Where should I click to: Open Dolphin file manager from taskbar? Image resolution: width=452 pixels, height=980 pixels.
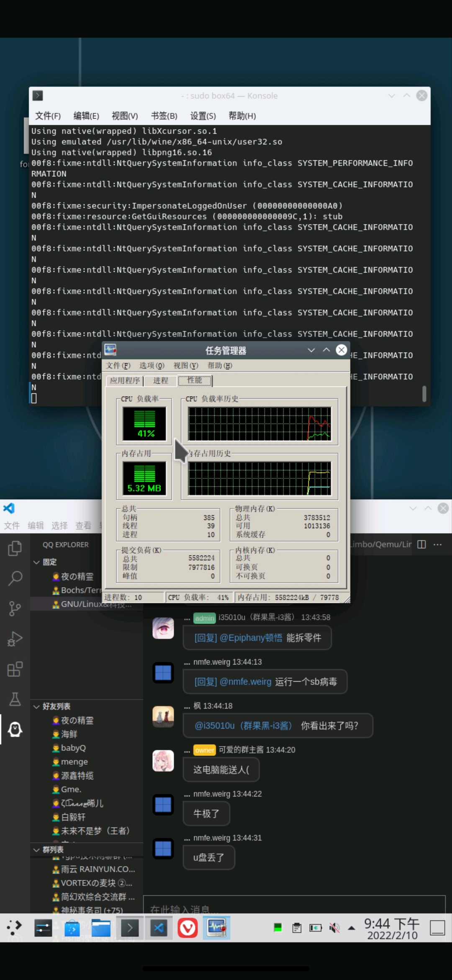click(101, 928)
